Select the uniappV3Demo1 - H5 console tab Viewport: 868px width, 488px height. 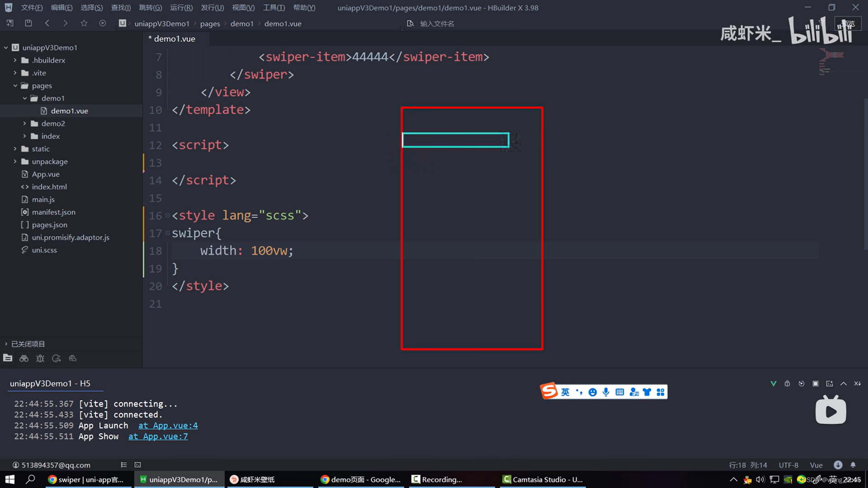point(50,384)
